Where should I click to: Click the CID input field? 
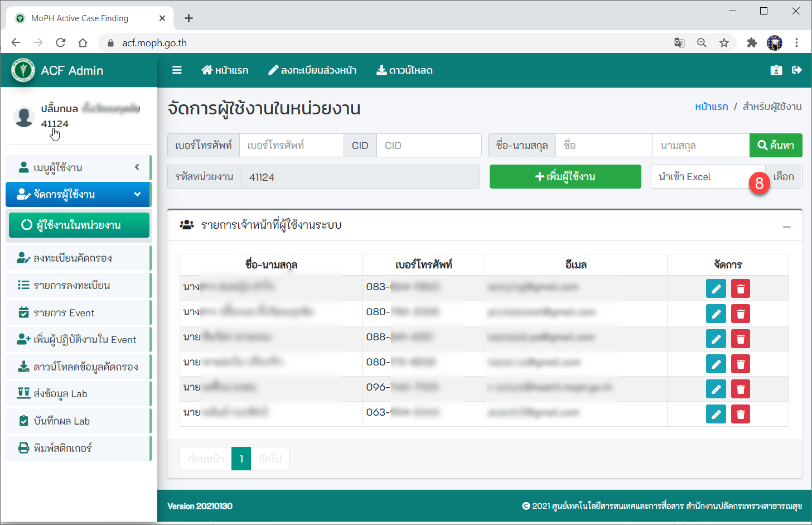(x=428, y=146)
